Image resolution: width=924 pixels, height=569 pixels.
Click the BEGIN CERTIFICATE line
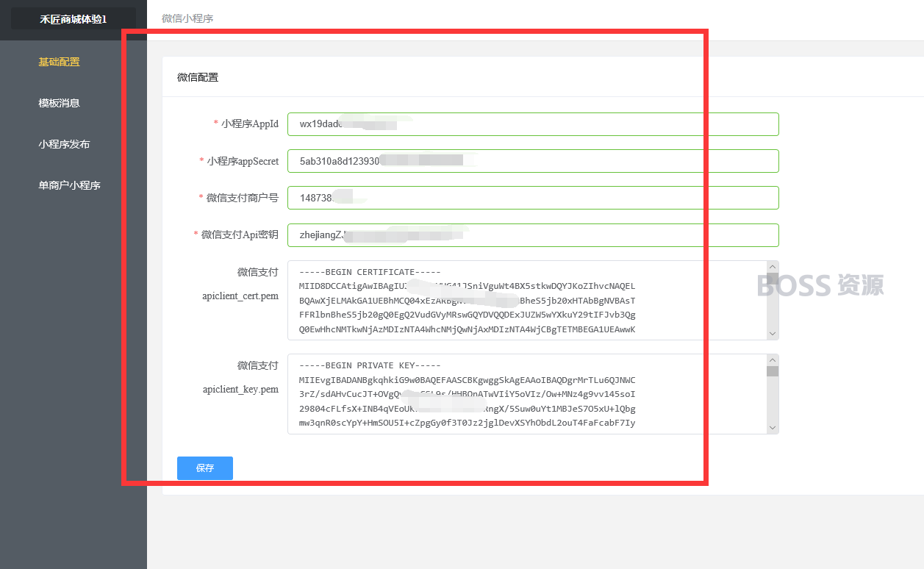370,272
